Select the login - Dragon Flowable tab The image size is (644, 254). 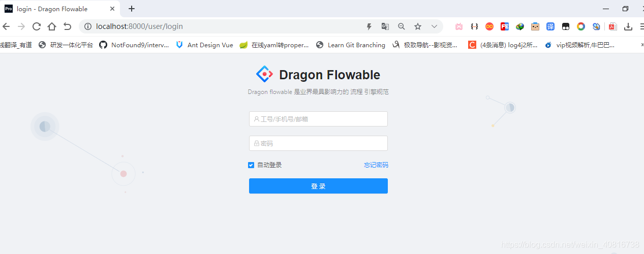click(61, 9)
